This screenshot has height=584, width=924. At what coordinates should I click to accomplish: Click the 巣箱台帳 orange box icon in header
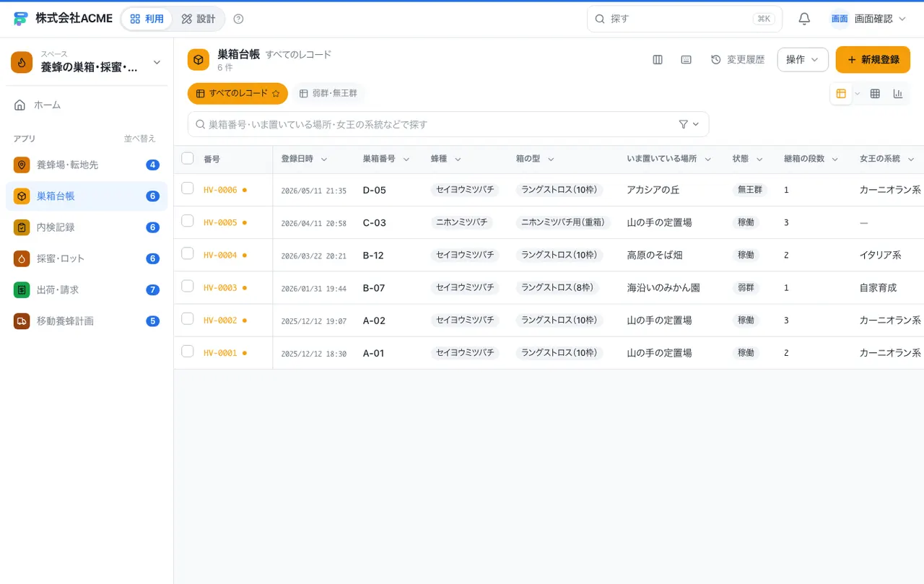click(199, 60)
